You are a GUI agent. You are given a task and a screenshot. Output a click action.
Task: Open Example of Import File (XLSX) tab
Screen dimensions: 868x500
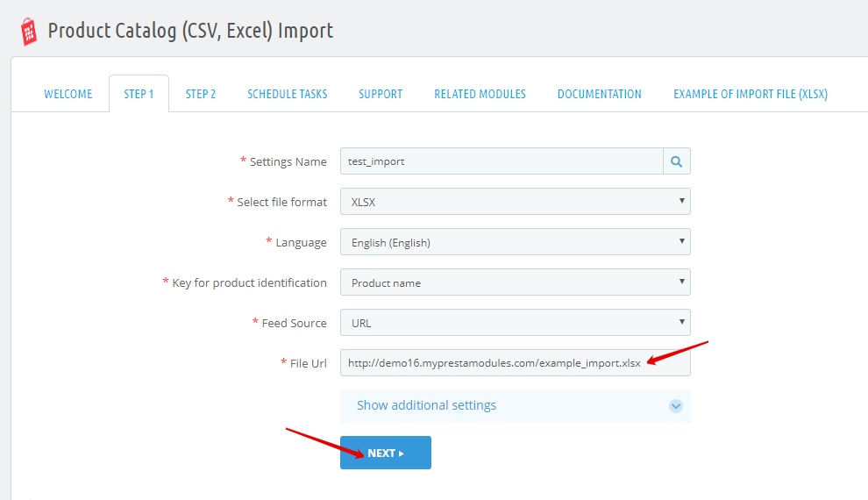click(751, 94)
